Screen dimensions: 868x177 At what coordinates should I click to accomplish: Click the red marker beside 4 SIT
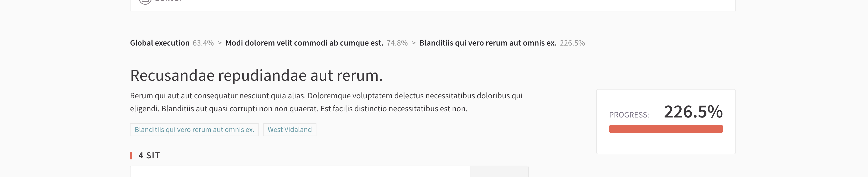131,156
